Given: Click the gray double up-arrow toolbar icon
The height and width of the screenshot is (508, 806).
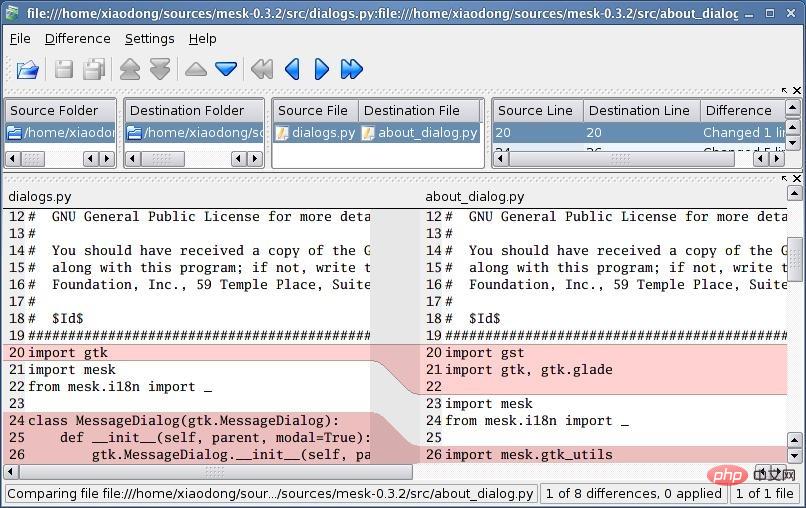Looking at the screenshot, I should tap(130, 69).
